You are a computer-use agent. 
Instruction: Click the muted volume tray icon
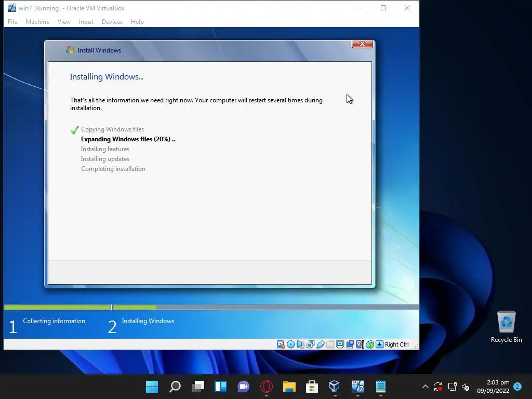(x=465, y=387)
